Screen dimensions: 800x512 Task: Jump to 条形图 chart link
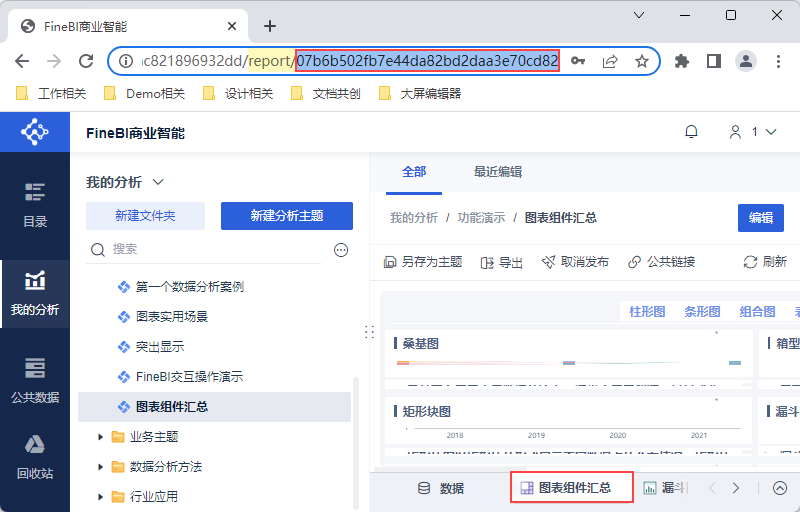[x=702, y=312]
